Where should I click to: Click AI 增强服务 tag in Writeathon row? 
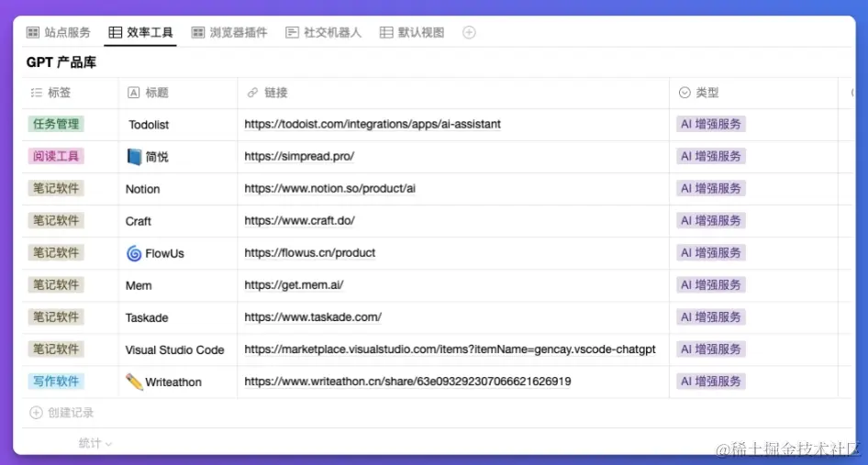711,381
